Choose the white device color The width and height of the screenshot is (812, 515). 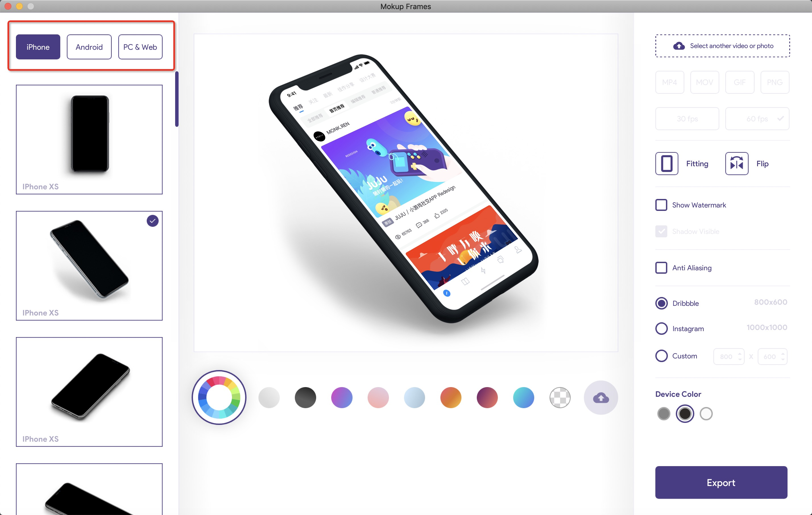pyautogui.click(x=706, y=414)
